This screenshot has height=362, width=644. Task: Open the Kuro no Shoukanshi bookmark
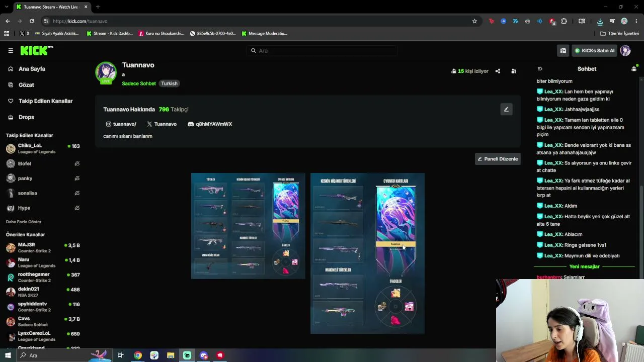click(x=161, y=34)
